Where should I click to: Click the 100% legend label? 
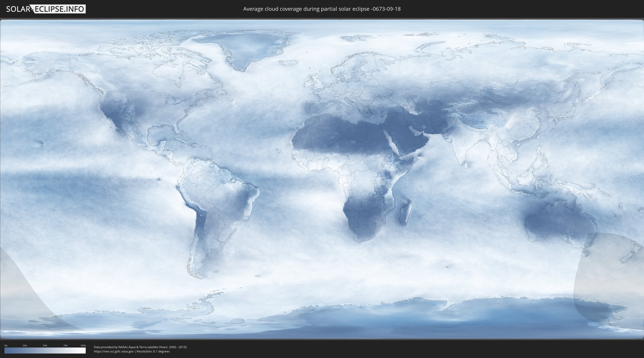click(x=83, y=345)
